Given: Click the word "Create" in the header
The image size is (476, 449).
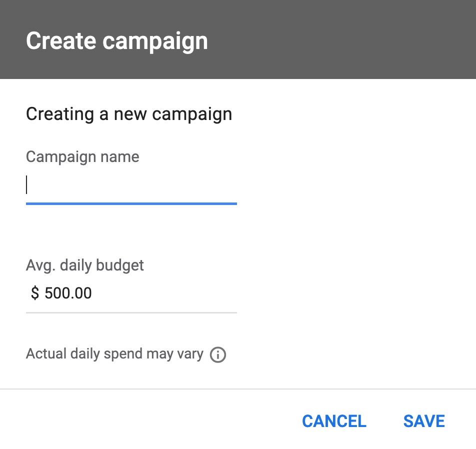Looking at the screenshot, I should tap(61, 40).
